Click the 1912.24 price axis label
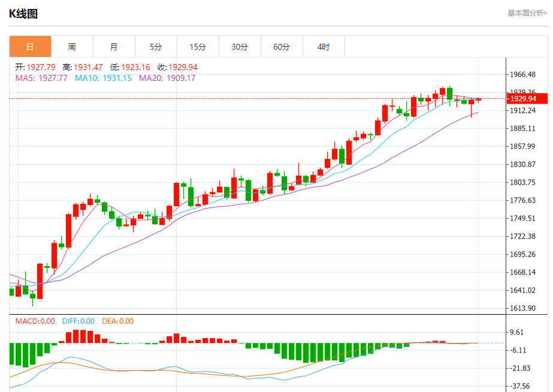The width and height of the screenshot is (553, 392). [x=522, y=110]
